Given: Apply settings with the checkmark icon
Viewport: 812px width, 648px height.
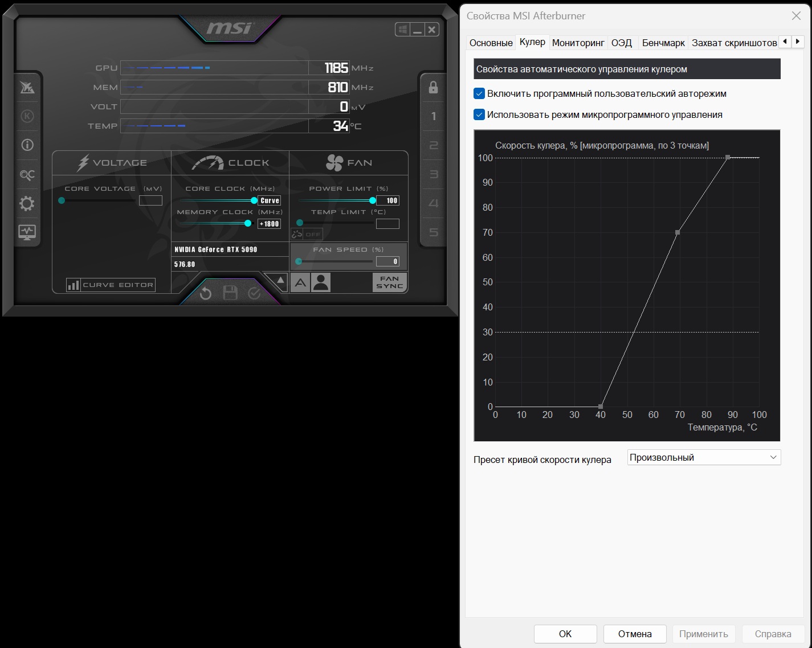Looking at the screenshot, I should tap(254, 293).
